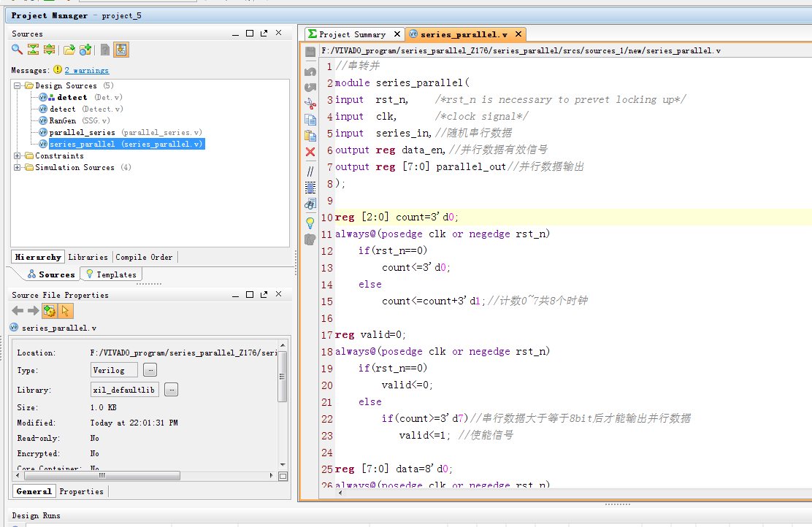Click the vertical scrollbar in properties panel
Viewport: 812px width, 527px height.
point(283,377)
